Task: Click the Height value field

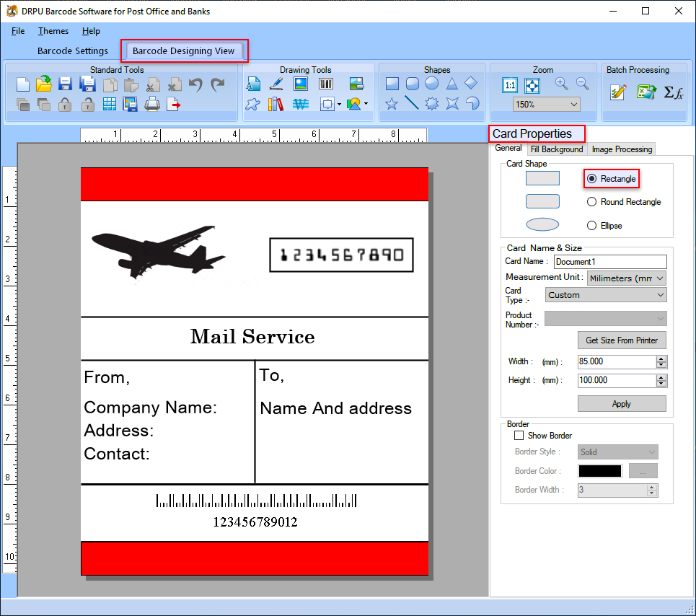Action: click(x=617, y=380)
